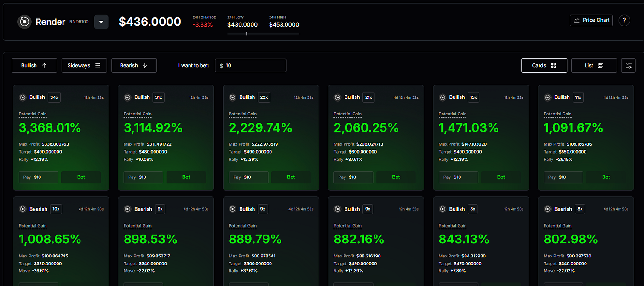Filter by Bearish bets
The width and height of the screenshot is (644, 286).
[134, 65]
